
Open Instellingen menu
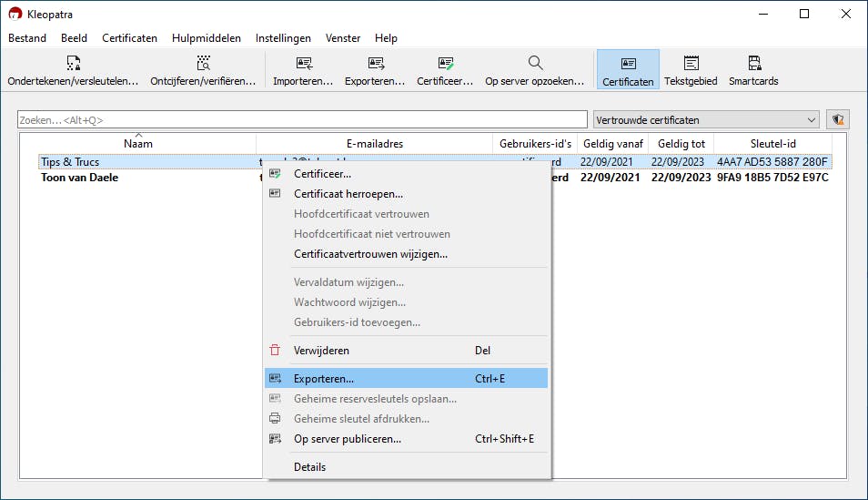pyautogui.click(x=283, y=38)
